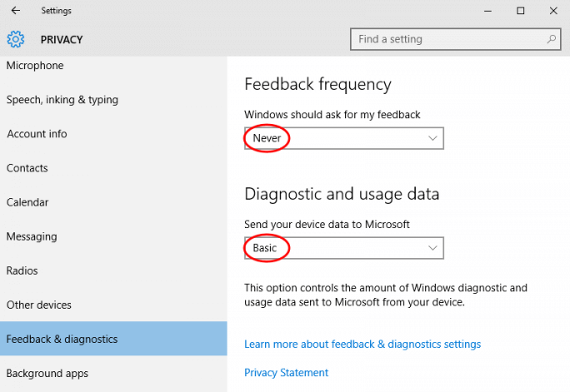Open Radios privacy settings
570x392 pixels.
22,270
